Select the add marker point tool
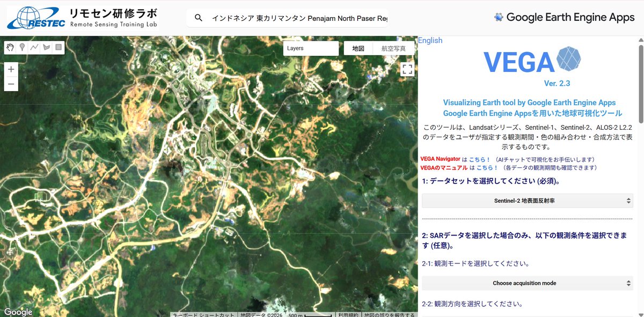 22,47
